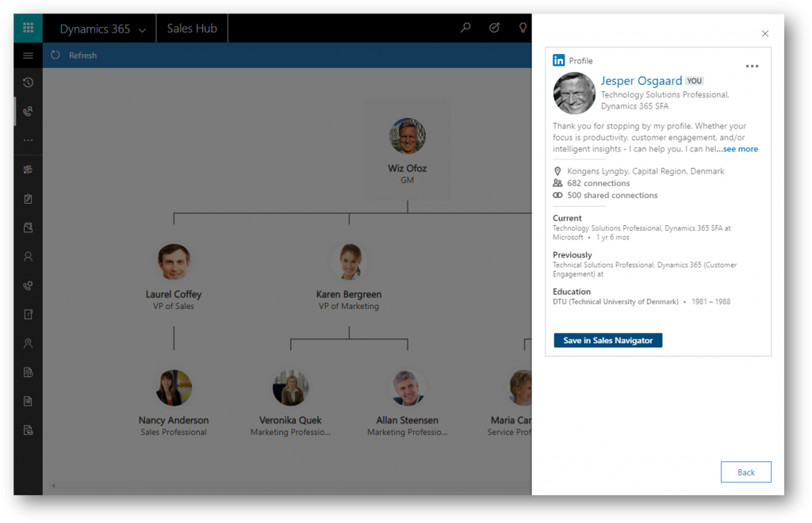Screen dimensions: 812x523
Task: Close the LinkedIn profile side panel
Action: pos(764,33)
